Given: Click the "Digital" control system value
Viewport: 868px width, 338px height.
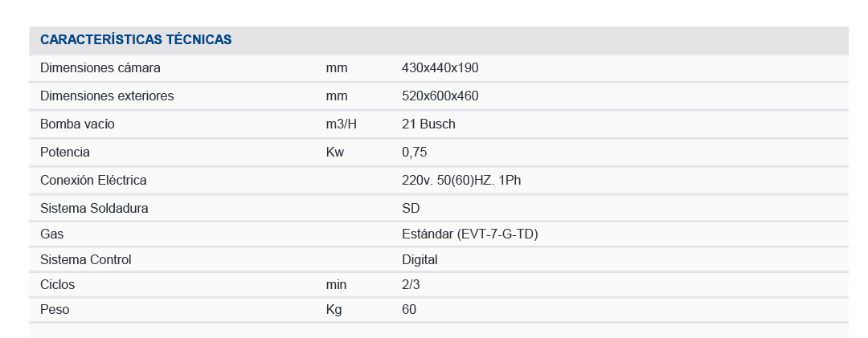Looking at the screenshot, I should pos(420,260).
